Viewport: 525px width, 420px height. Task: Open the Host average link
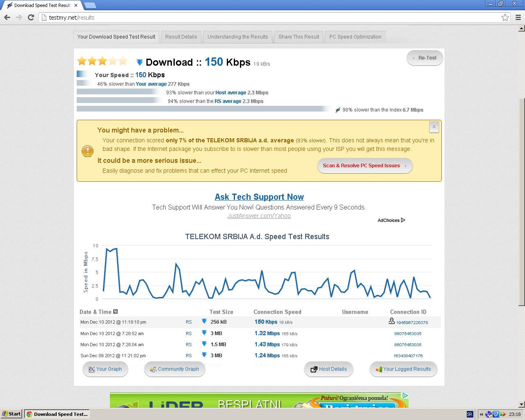(231, 93)
